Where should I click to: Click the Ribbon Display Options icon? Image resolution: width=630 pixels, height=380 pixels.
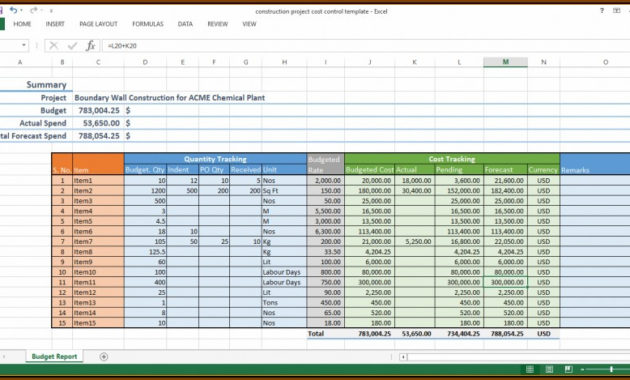(x=617, y=11)
